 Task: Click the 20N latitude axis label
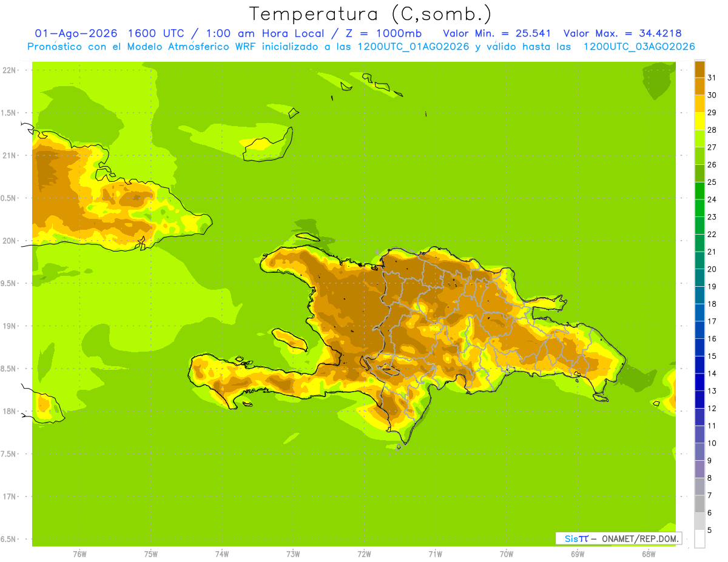[x=10, y=241]
